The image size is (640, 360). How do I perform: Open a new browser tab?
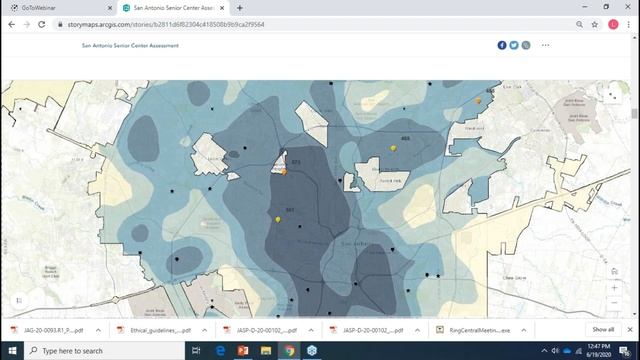point(240,8)
